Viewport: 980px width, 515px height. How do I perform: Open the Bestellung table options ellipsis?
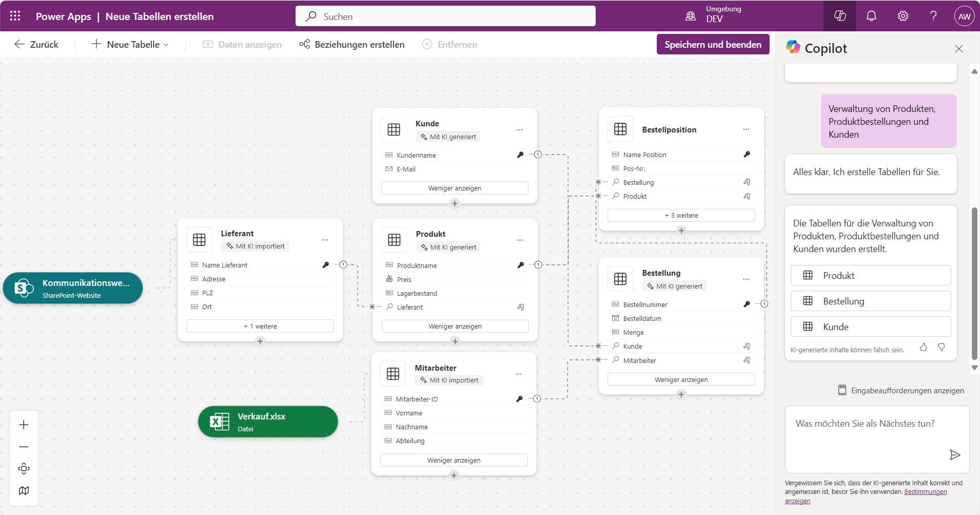(x=746, y=279)
